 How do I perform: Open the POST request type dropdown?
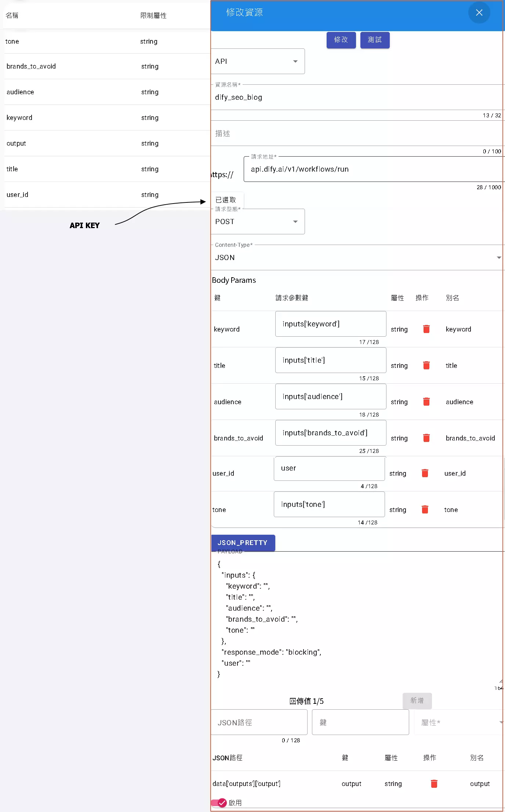(258, 222)
